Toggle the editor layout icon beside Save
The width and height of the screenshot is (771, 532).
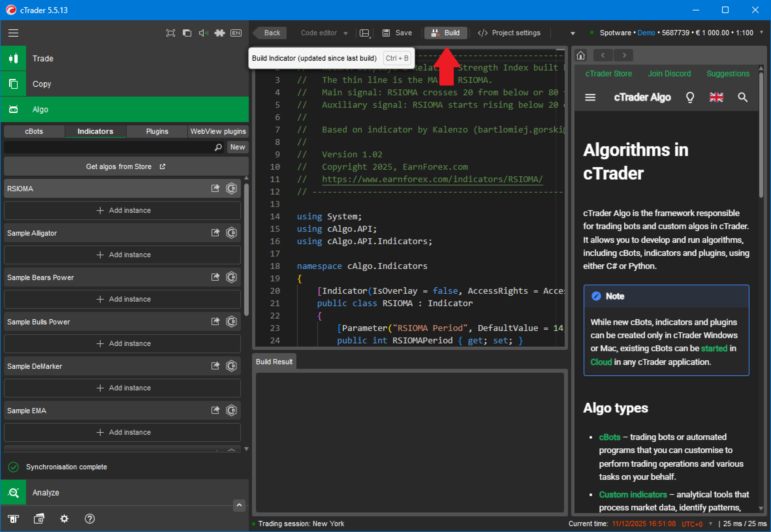click(365, 33)
